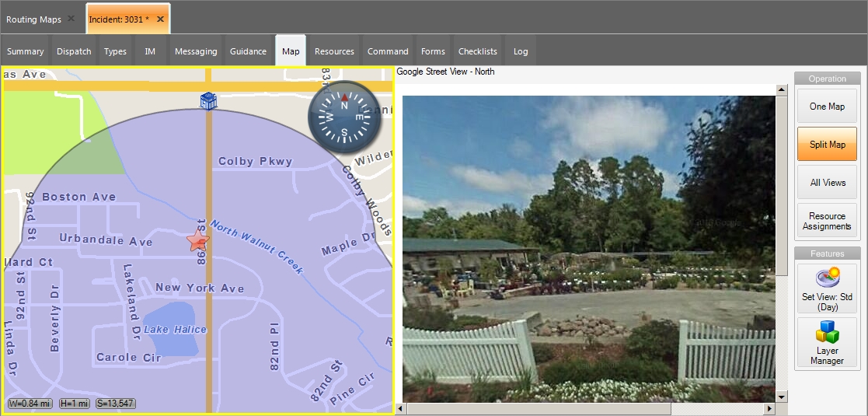Screen dimensions: 868x416
Task: Click the Carole Cir street label
Action: (x=129, y=357)
